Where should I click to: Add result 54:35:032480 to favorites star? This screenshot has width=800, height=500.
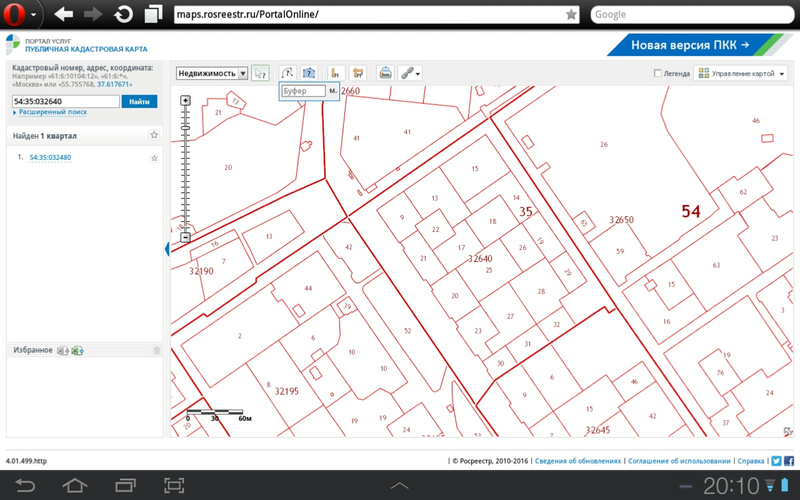pyautogui.click(x=154, y=158)
